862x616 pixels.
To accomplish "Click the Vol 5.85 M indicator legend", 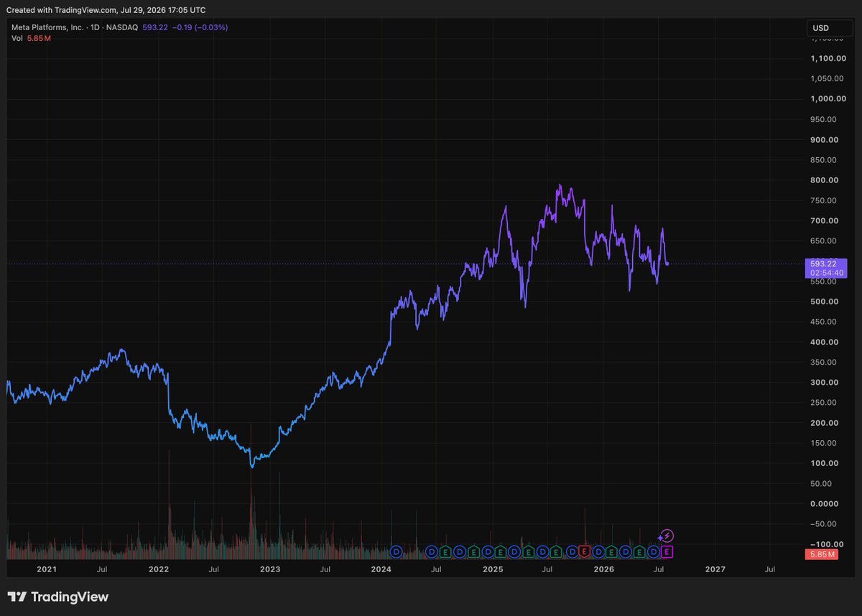I will (32, 38).
